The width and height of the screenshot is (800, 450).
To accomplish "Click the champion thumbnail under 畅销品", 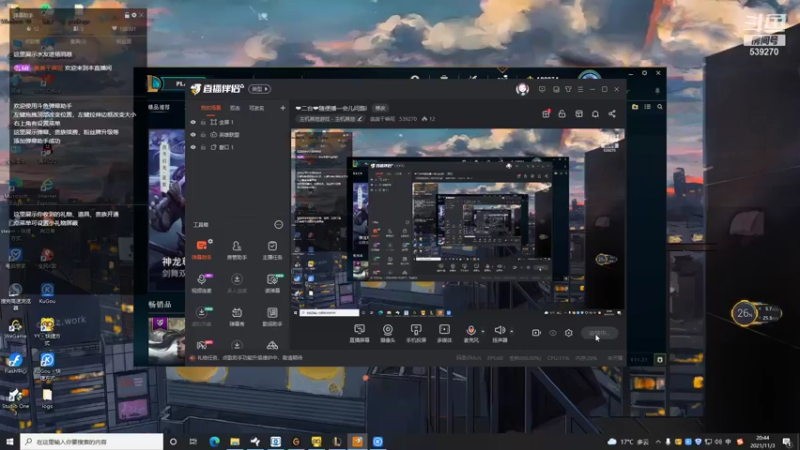I will 167,339.
